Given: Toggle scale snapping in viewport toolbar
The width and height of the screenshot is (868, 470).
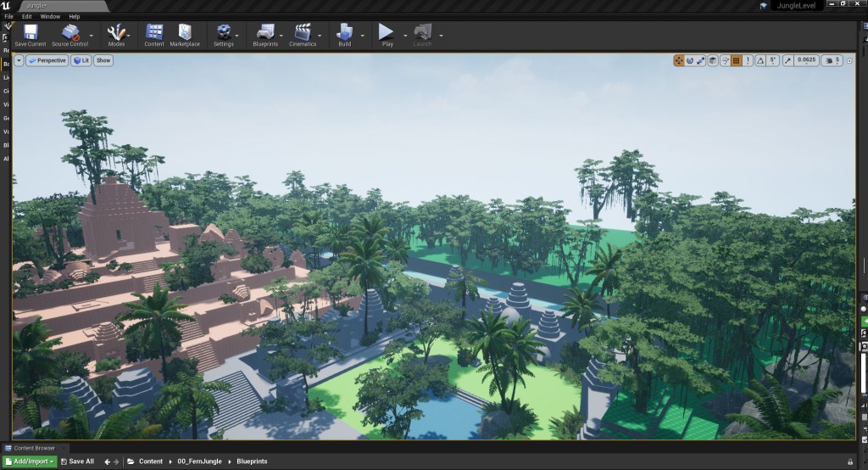Looking at the screenshot, I should tap(787, 60).
